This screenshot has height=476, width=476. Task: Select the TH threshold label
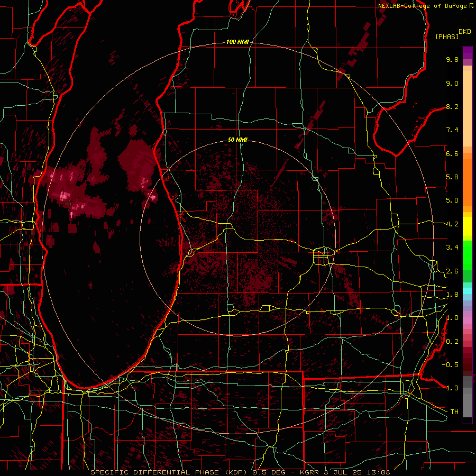454,412
